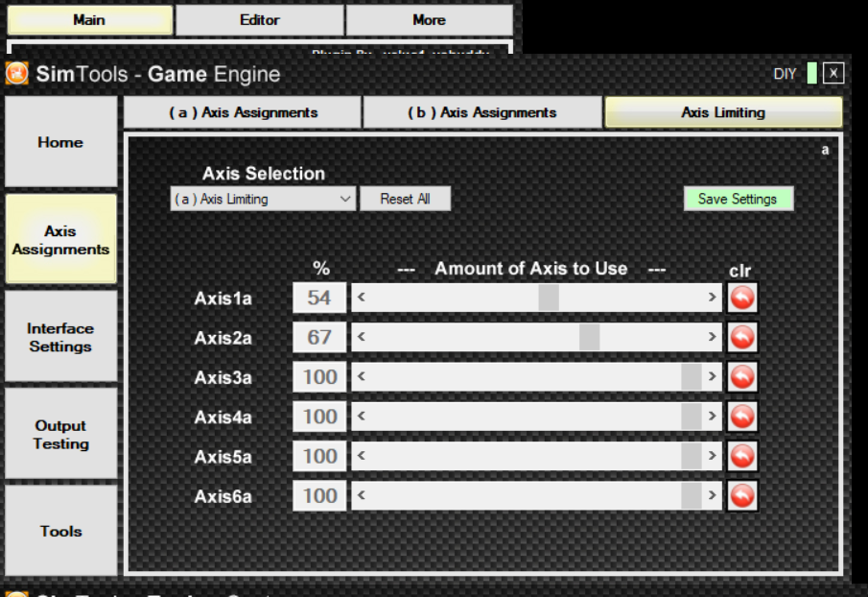This screenshot has width=868, height=597.
Task: Click the 'Axis Selection' label
Action: 264,174
